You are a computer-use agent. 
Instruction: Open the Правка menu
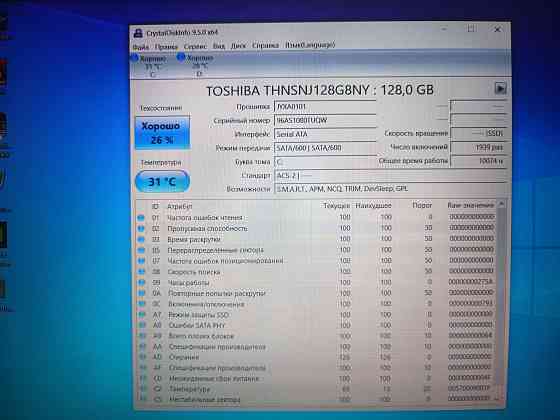[x=166, y=47]
